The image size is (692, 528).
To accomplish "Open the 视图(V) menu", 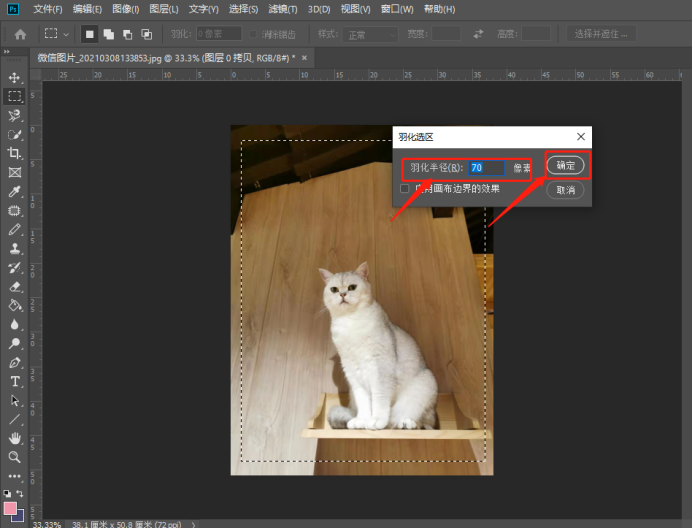I will point(356,9).
